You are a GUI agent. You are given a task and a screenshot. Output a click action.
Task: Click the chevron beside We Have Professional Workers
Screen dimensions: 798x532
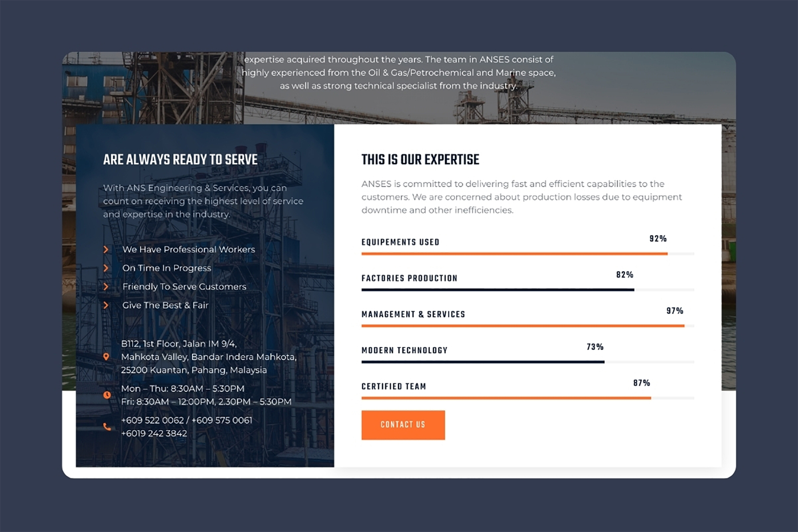[x=107, y=249]
